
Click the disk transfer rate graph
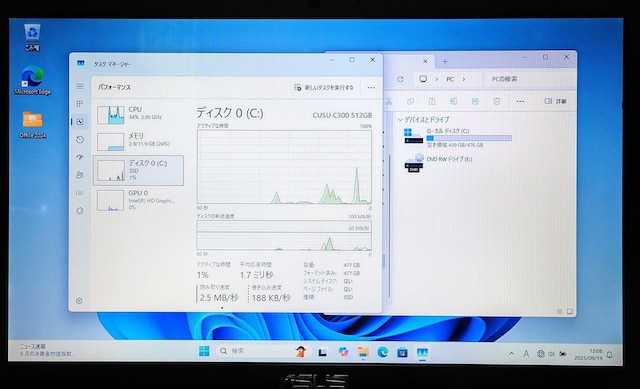[284, 236]
